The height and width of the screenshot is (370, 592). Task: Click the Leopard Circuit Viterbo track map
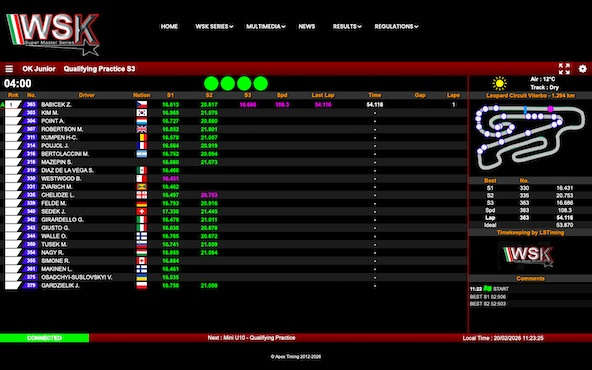(530, 137)
